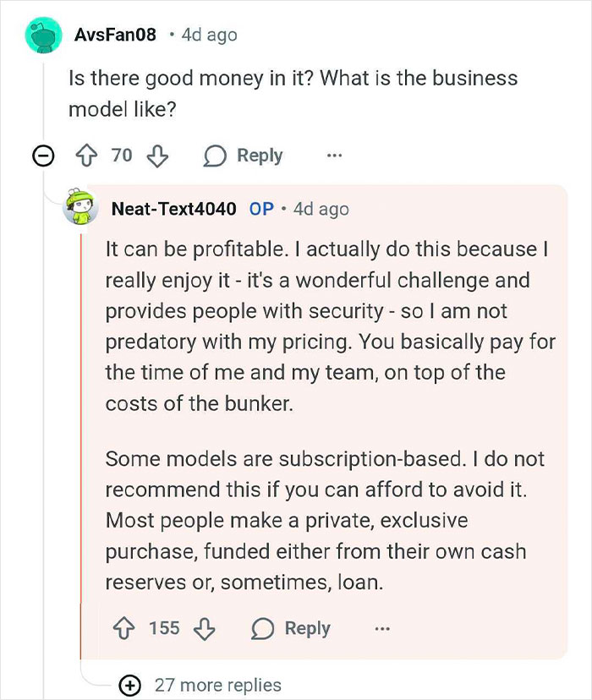Open the overflow menu on AvsFan08's comment

(335, 156)
